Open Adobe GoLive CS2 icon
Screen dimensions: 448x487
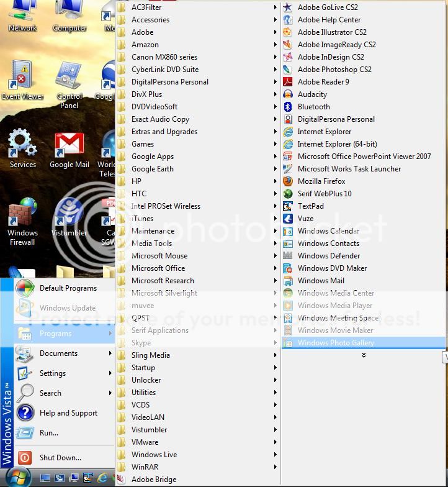288,7
